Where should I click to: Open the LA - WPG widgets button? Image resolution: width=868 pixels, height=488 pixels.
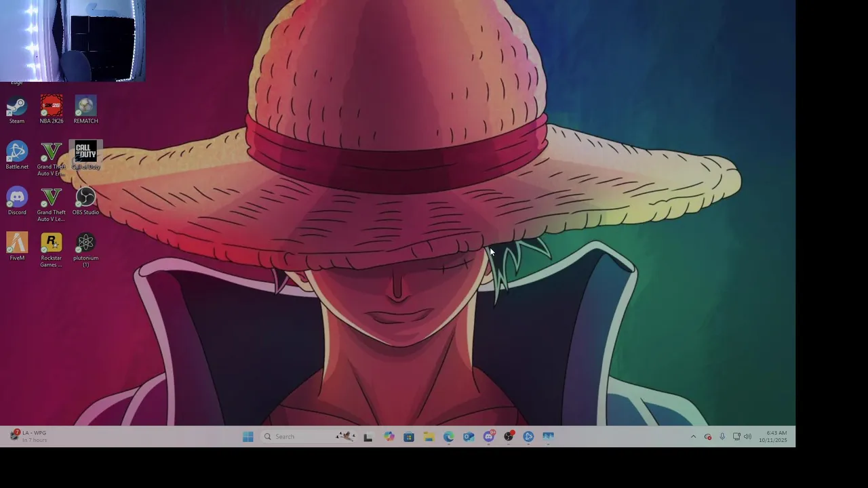[x=28, y=436]
